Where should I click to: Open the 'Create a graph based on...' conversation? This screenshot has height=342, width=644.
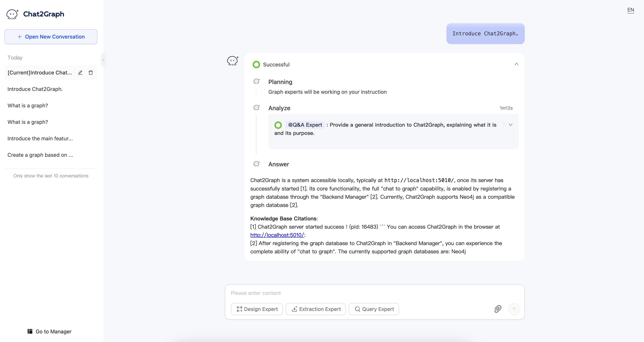pyautogui.click(x=40, y=155)
